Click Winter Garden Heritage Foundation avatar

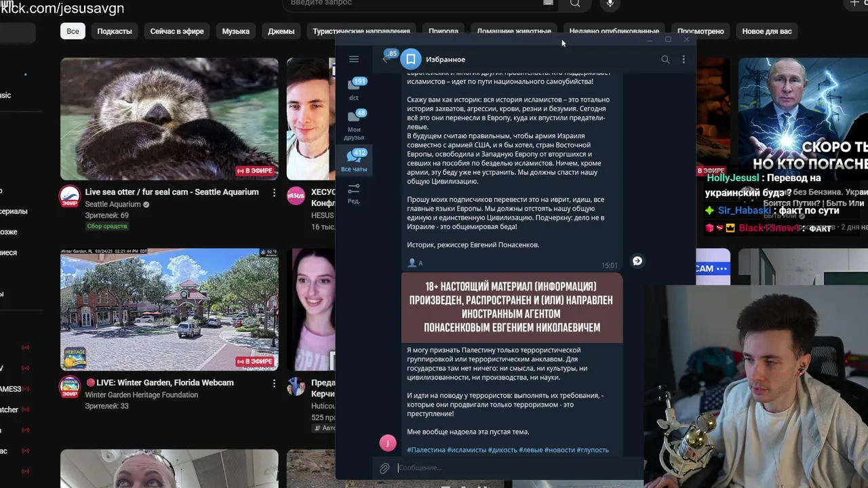click(x=69, y=387)
